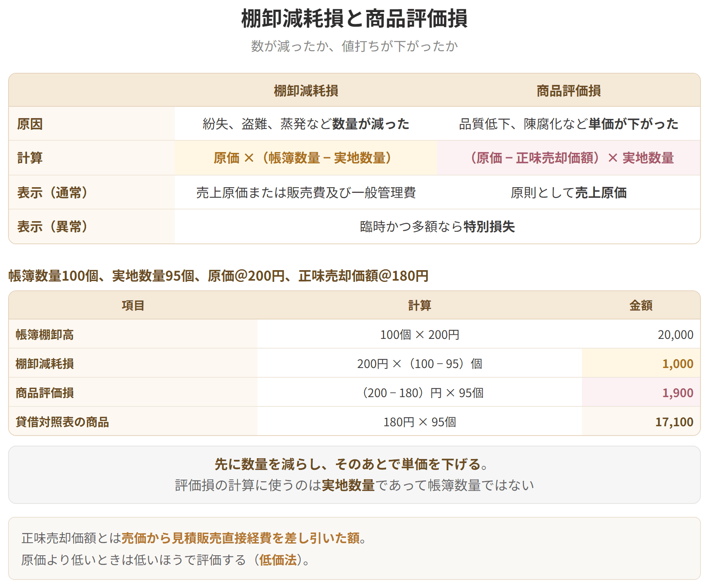
Task: Select the cell 品質低下、陳腐化など単価が下がった
Action: point(569,124)
